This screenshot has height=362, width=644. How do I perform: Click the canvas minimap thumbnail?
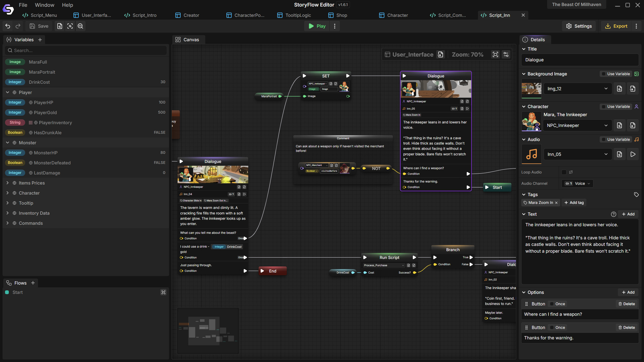click(208, 331)
